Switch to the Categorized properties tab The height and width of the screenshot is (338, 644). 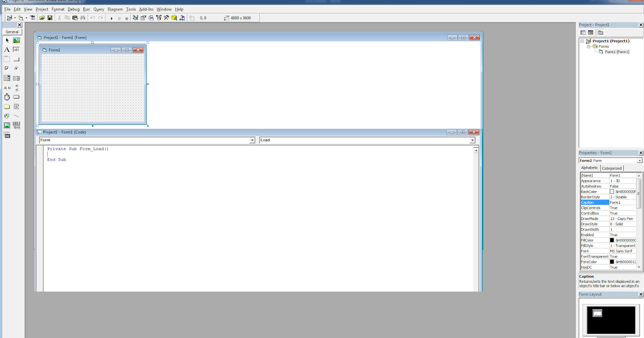(612, 167)
